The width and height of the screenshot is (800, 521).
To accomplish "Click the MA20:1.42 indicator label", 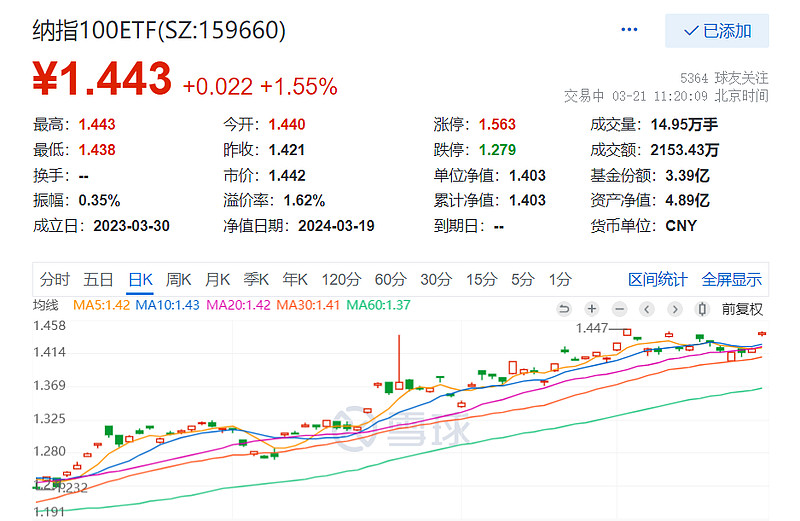I will [x=238, y=305].
